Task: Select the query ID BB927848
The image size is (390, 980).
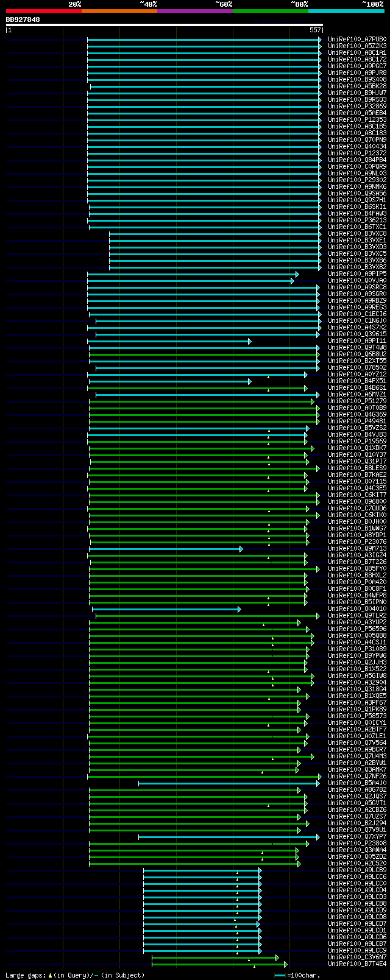Action: tap(23, 19)
